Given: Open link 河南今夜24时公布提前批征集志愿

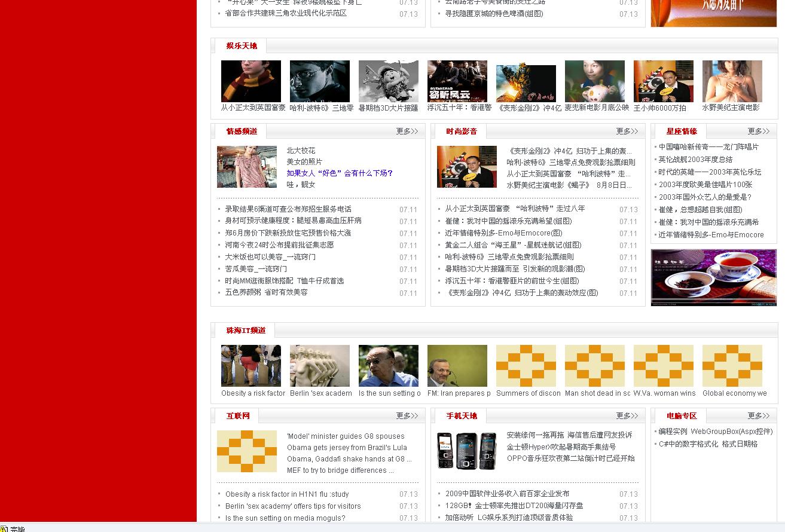Looking at the screenshot, I should coord(279,245).
